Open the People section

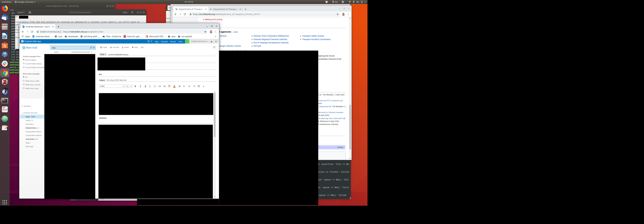(x=173, y=42)
